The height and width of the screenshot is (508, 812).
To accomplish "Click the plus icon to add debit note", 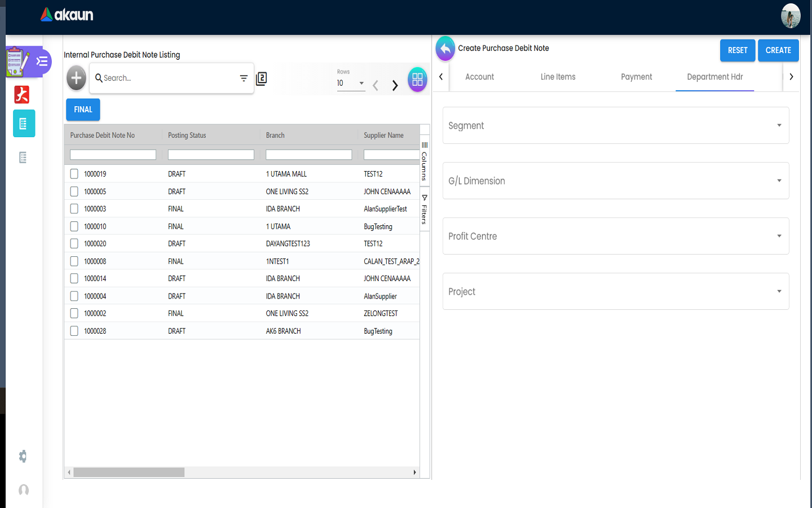I will 76,78.
